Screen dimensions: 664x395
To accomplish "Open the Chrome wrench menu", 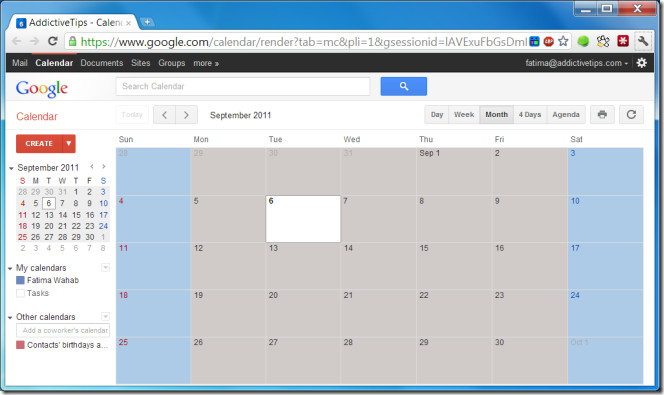I will [642, 41].
